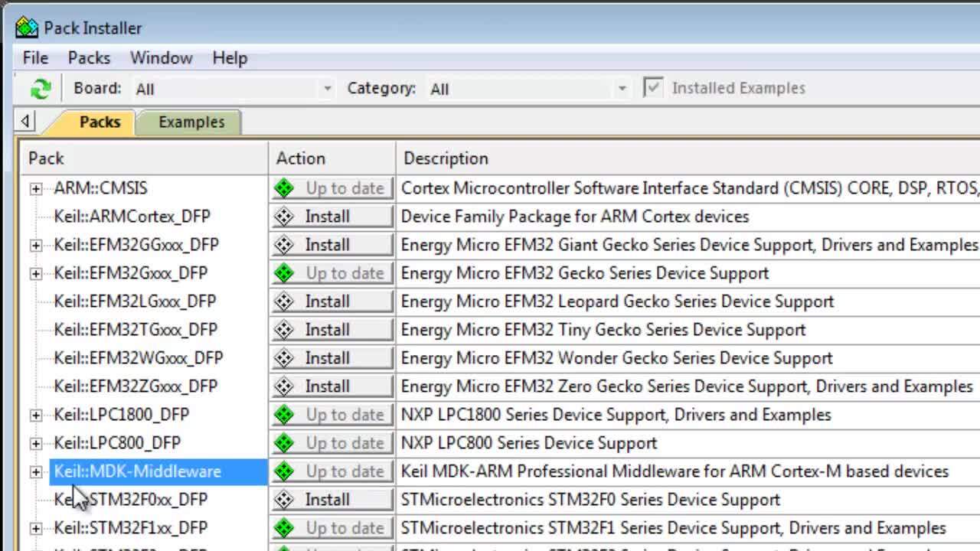Install the Keil::EFM32GGxxx_DFP pack
Screen dimensions: 980x551
click(x=332, y=245)
